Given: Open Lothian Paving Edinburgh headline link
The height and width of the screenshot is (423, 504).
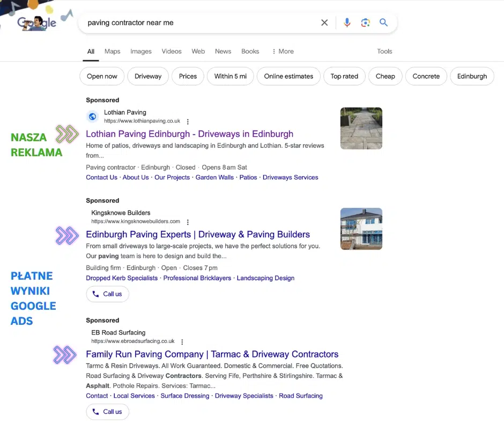Looking at the screenshot, I should pyautogui.click(x=189, y=134).
